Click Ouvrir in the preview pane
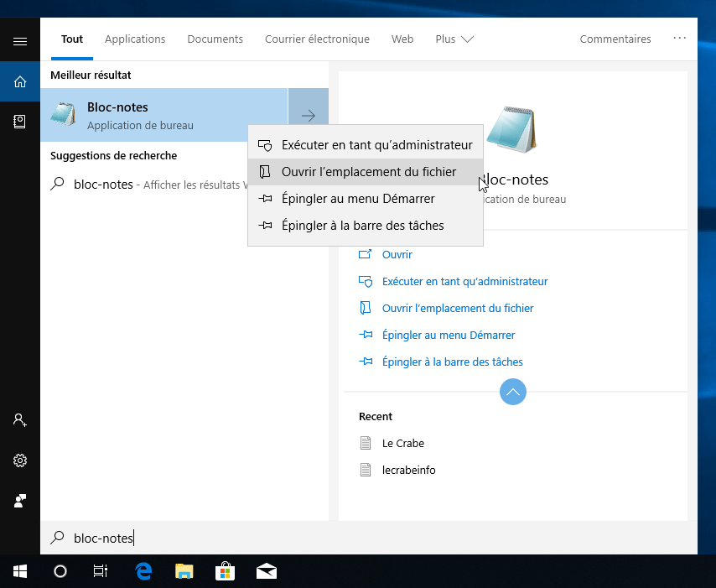 397,254
